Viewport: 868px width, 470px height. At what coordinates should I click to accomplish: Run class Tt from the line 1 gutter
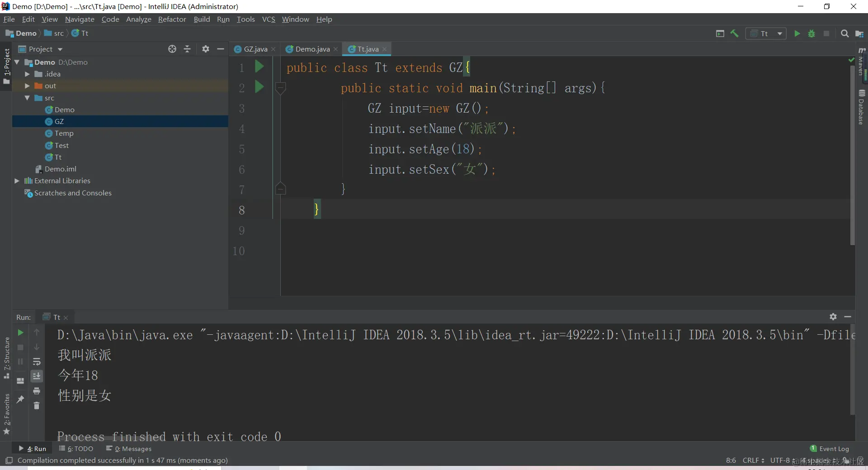pyautogui.click(x=259, y=67)
